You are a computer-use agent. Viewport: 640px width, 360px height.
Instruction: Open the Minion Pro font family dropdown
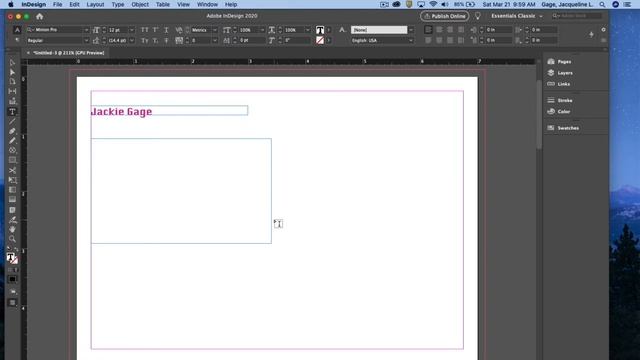pyautogui.click(x=86, y=30)
